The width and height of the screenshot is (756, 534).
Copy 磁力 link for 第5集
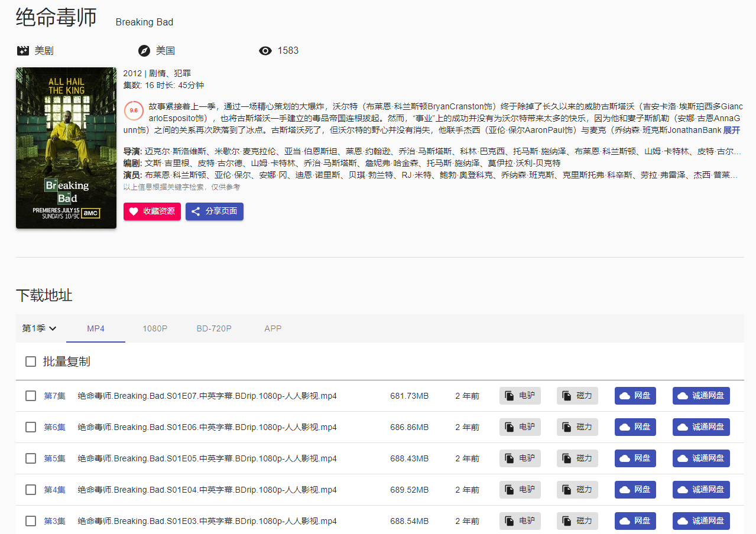pos(577,458)
